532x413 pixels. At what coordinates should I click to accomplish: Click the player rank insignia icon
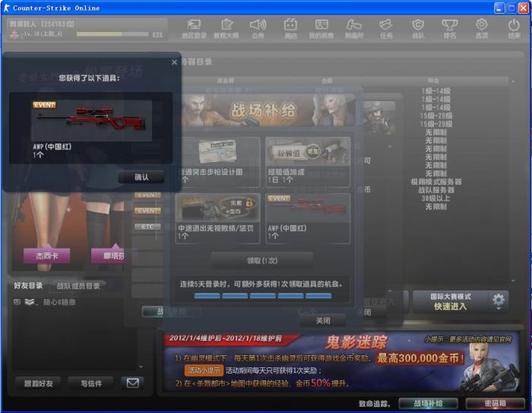16,35
